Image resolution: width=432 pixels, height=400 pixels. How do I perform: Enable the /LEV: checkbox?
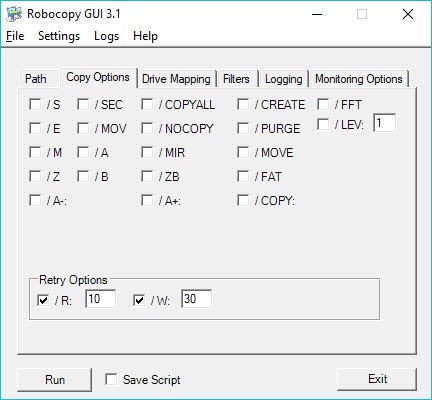coord(323,125)
